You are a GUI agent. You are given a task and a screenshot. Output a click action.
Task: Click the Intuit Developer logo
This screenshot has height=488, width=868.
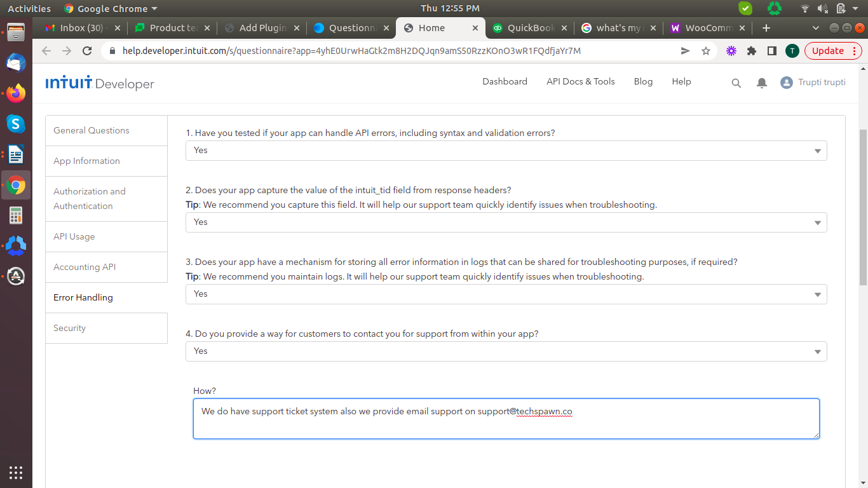[x=100, y=83]
